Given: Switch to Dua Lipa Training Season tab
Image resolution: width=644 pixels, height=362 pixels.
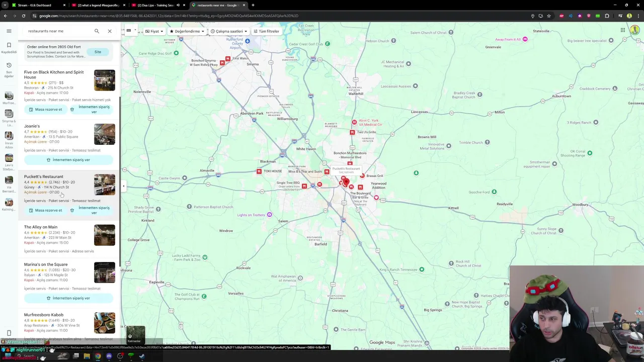Looking at the screenshot, I should click(x=158, y=5).
